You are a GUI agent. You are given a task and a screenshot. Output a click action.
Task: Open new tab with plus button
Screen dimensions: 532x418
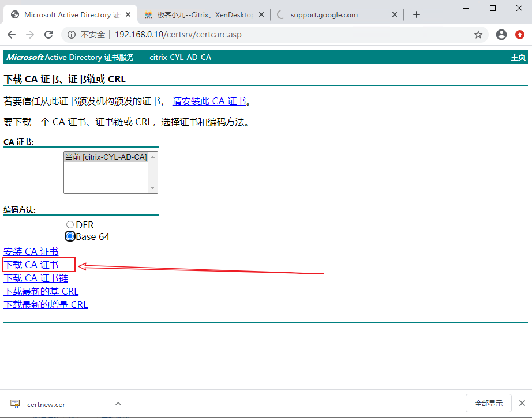coord(417,14)
